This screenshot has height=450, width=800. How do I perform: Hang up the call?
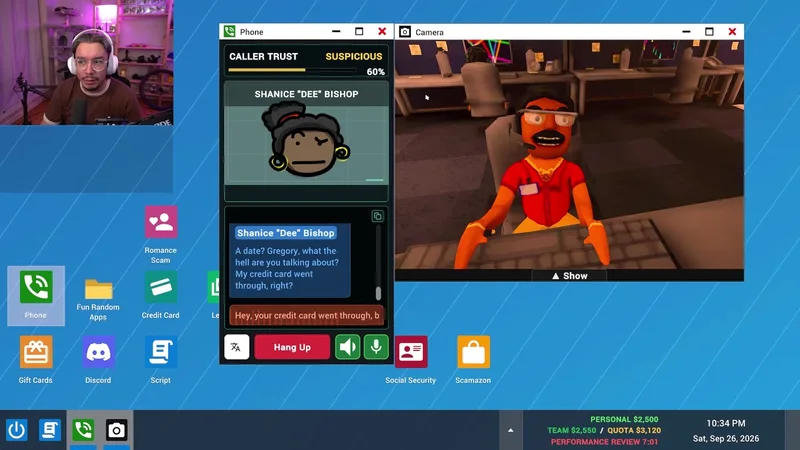292,347
